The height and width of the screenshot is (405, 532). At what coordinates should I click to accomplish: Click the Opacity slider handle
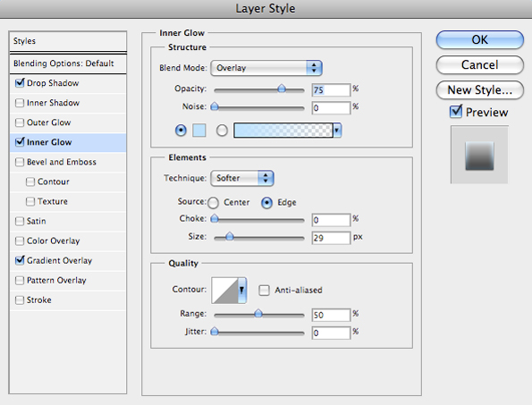click(282, 89)
